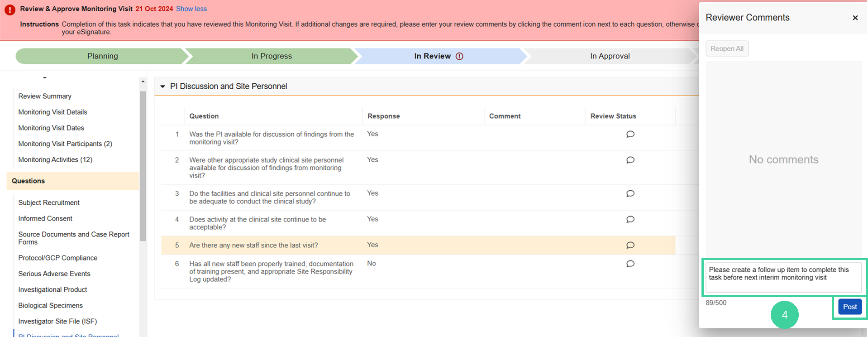Open Biological Specimens section
868x337 pixels.
(x=51, y=305)
